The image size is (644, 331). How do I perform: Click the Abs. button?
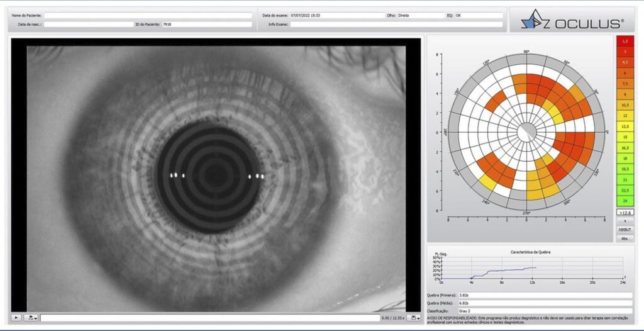point(625,238)
